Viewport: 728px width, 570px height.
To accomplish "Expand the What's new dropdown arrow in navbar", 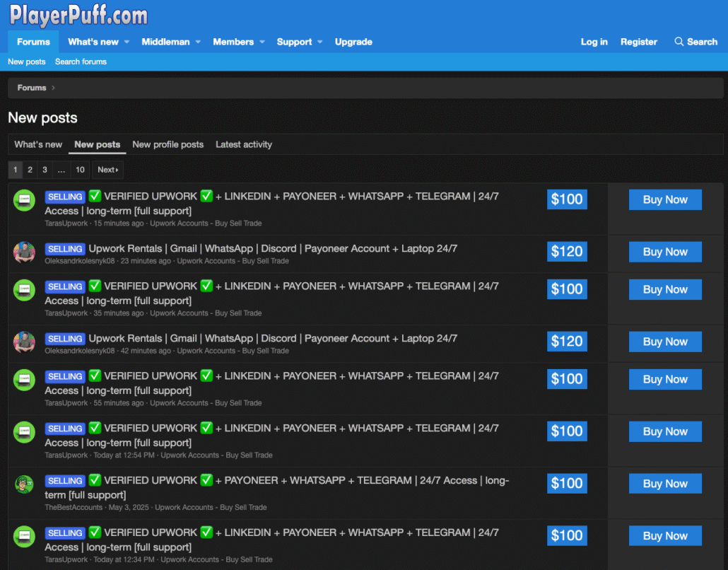I will [127, 42].
